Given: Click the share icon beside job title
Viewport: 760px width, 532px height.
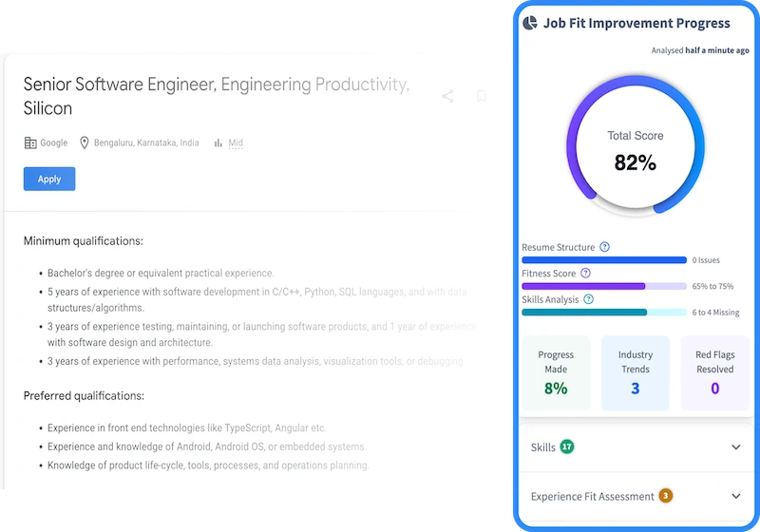Looking at the screenshot, I should 447,96.
